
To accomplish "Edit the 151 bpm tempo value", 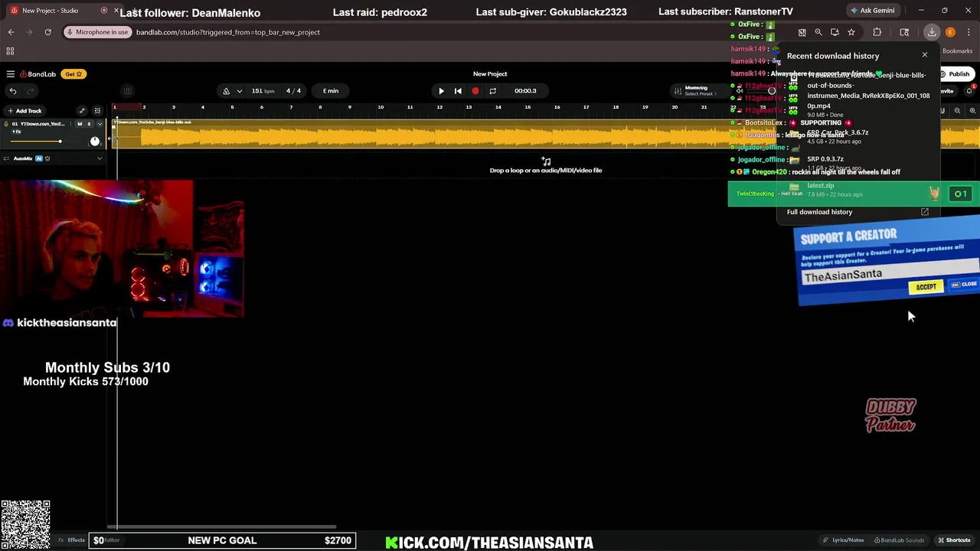I will pyautogui.click(x=263, y=91).
